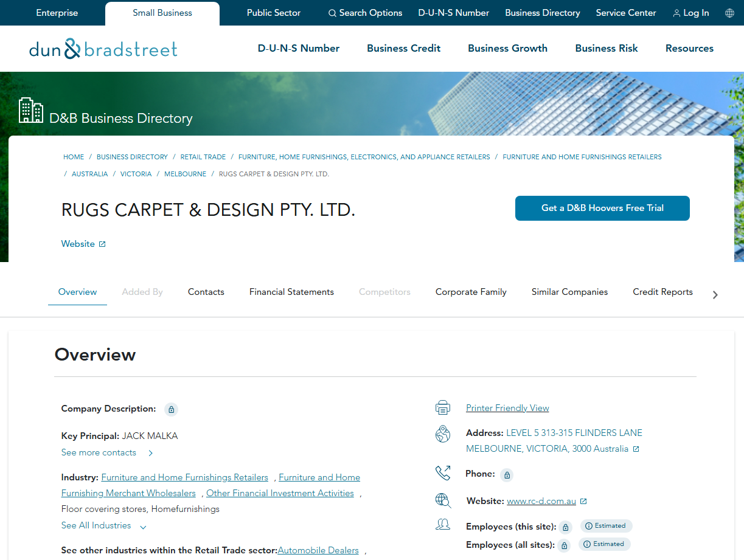Open Automobile Dealers link

point(318,550)
